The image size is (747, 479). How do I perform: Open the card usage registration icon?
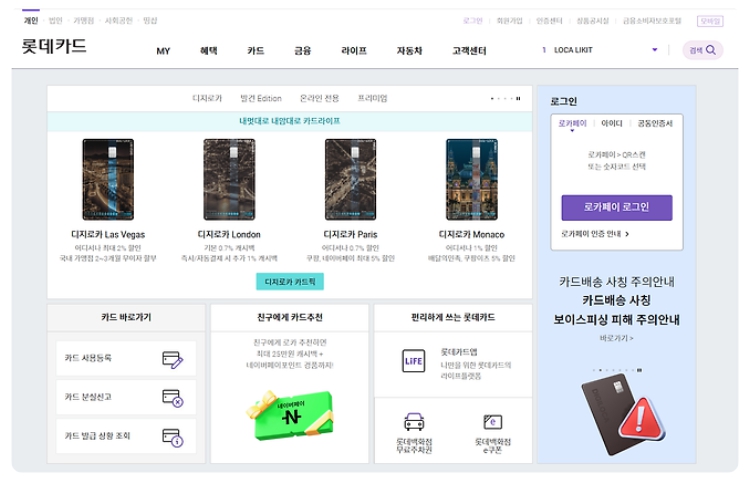pyautogui.click(x=172, y=359)
